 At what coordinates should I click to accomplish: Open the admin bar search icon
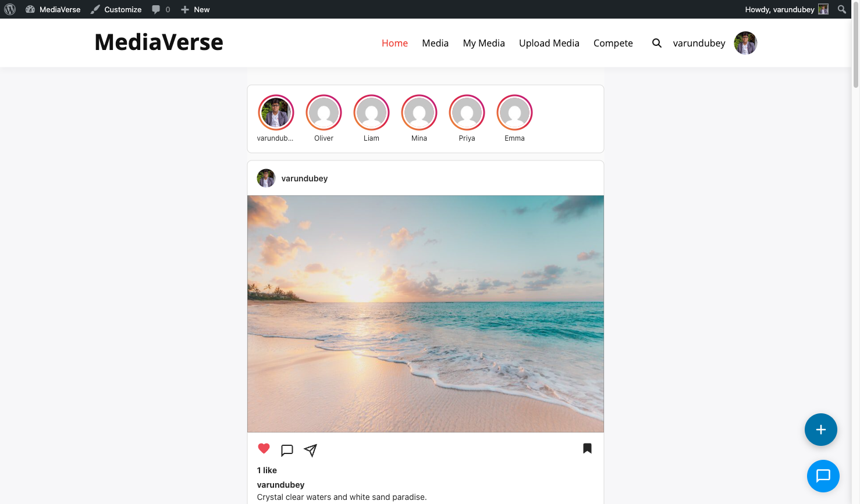pyautogui.click(x=841, y=9)
